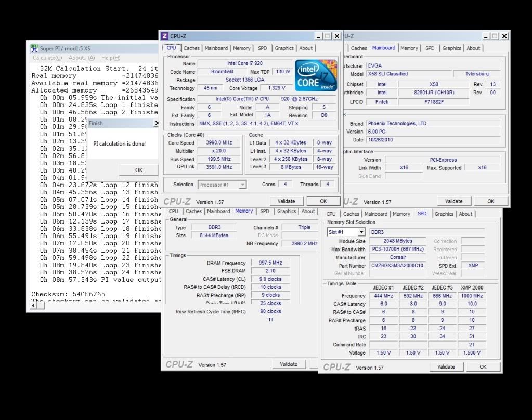Close the top-right CPU-Z window
Image resolution: width=532 pixels, height=420 pixels.
tap(504, 36)
